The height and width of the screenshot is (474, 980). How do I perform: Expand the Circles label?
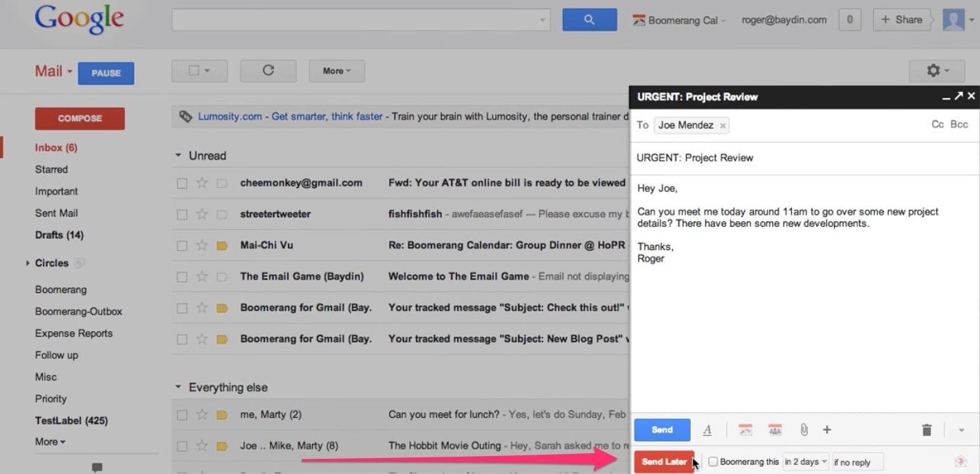28,263
